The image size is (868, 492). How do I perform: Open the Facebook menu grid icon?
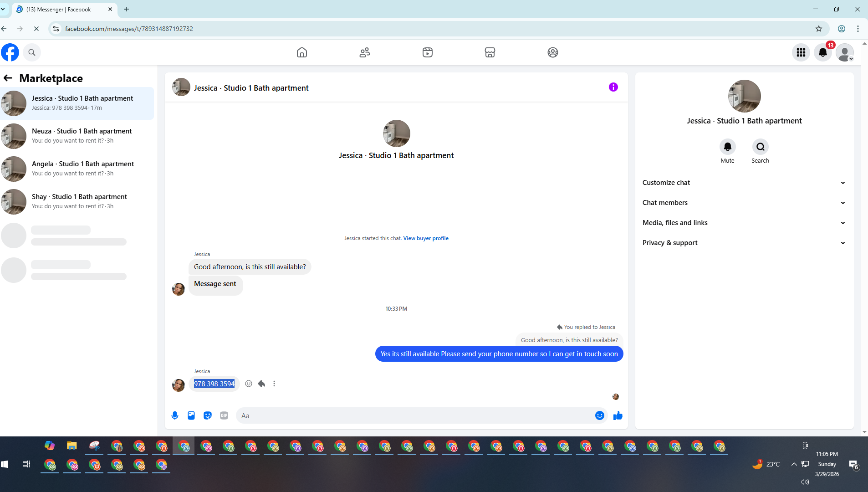(801, 52)
